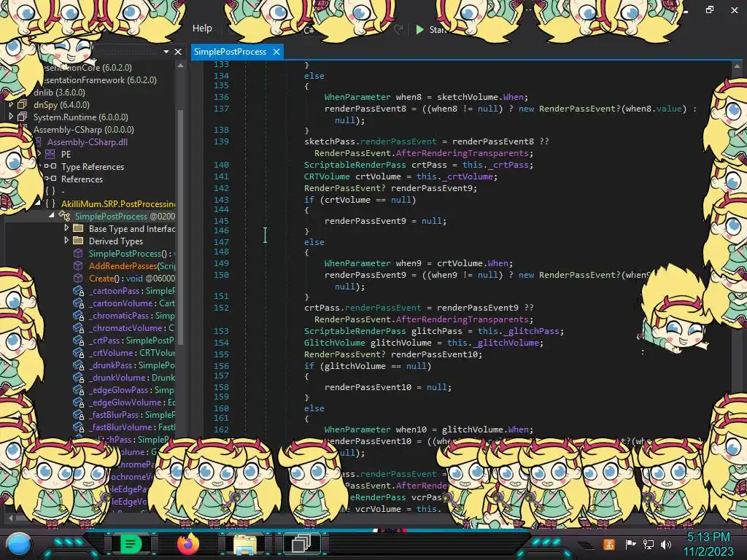Click the dnSpy (6.4.0.0) assembly icon
Screen dimensions: 747x560
click(23, 105)
